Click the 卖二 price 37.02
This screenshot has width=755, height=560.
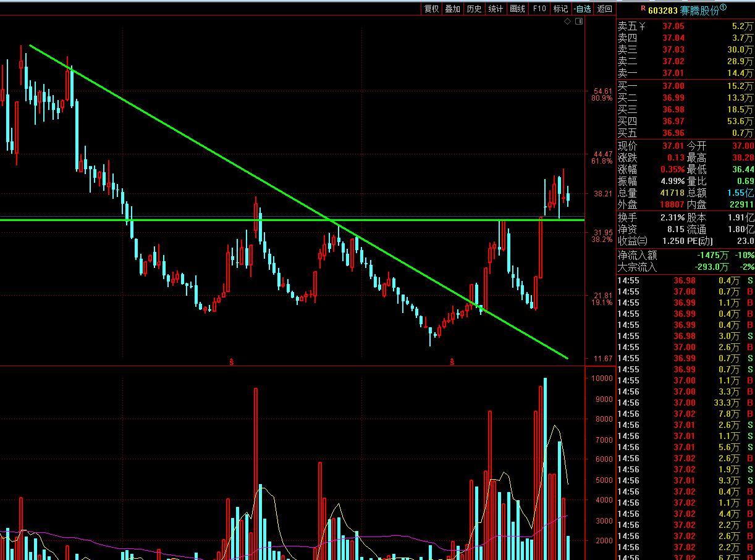point(673,61)
